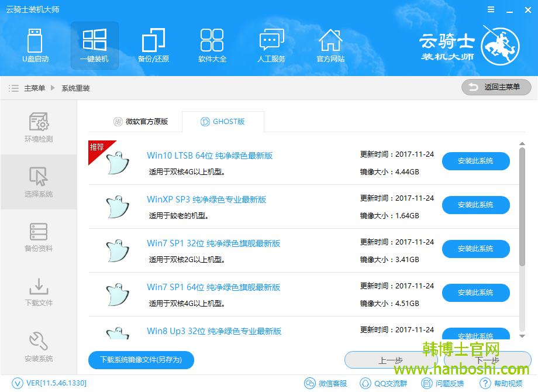Select the U盘启动 tool icon
This screenshot has height=392, width=538.
pyautogui.click(x=35, y=46)
